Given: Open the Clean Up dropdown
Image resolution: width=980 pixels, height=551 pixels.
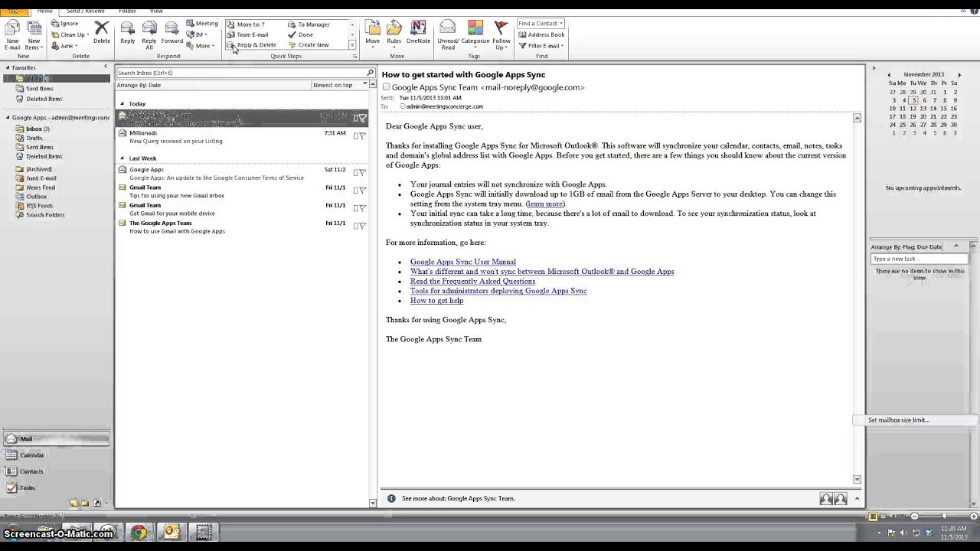Looking at the screenshot, I should (70, 34).
